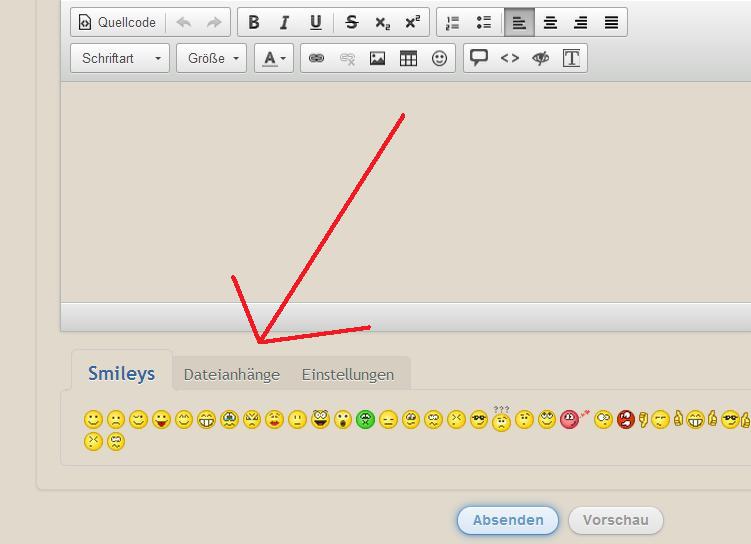Click the Vorschau preview button
The image size is (751, 544).
point(616,520)
